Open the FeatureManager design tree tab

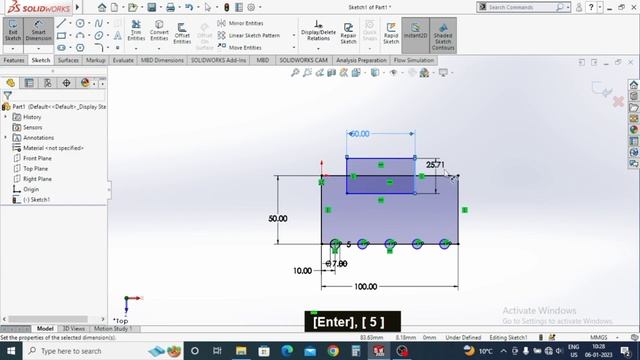pyautogui.click(x=10, y=83)
